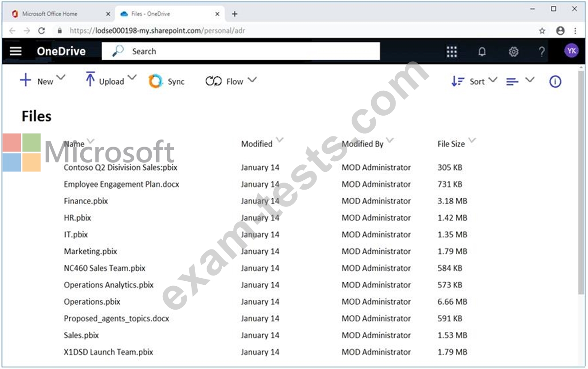Expand the New dropdown chevron

click(x=61, y=78)
